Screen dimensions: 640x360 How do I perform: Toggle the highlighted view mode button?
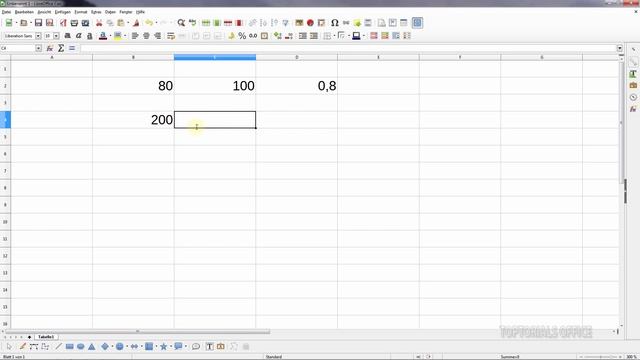coord(417,23)
